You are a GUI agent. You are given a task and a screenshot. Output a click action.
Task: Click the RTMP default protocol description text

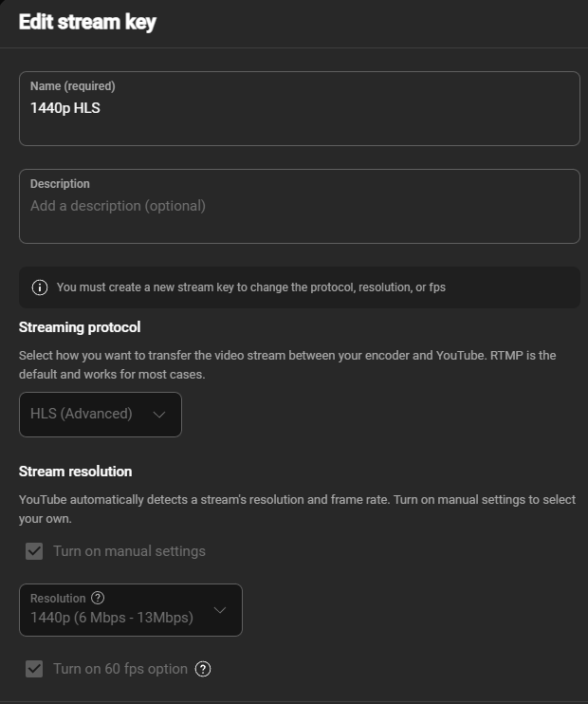pos(287,364)
